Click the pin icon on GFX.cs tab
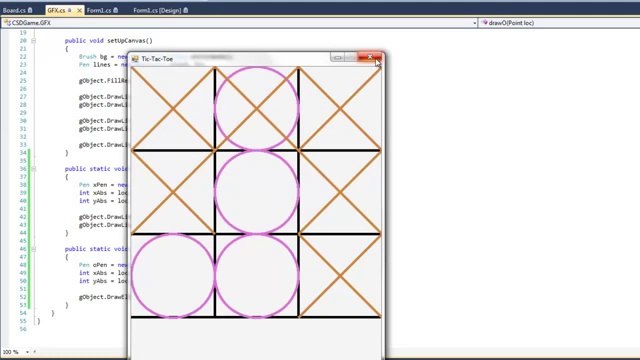 tap(69, 10)
